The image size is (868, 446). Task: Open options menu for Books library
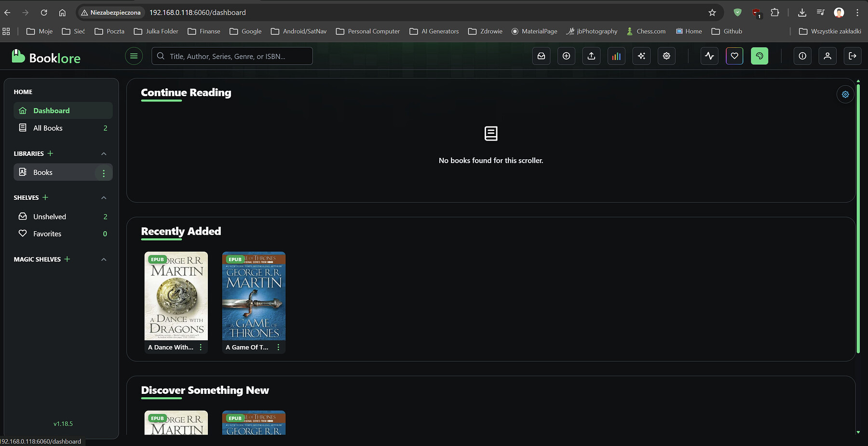coord(104,173)
